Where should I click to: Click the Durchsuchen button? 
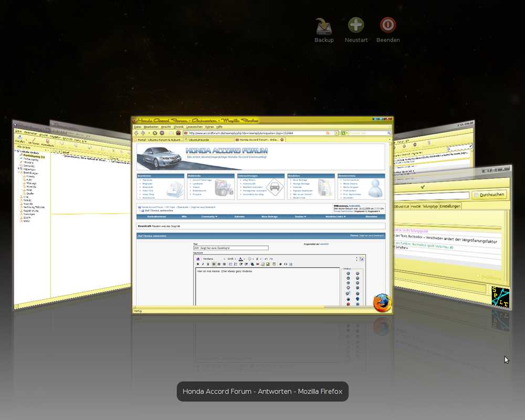[489, 194]
